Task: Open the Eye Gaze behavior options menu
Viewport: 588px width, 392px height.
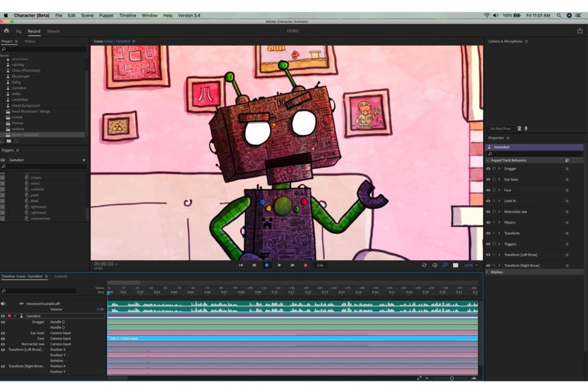Action: 567,179
